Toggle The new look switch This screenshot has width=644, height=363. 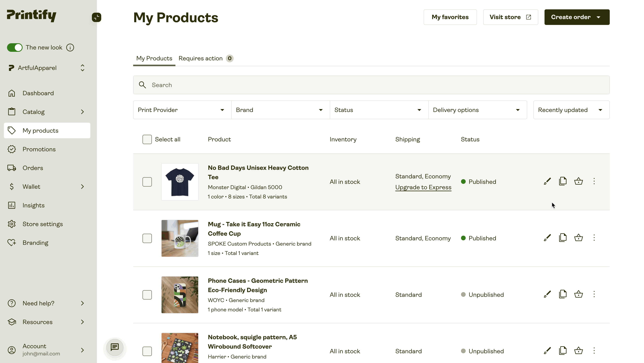click(15, 48)
